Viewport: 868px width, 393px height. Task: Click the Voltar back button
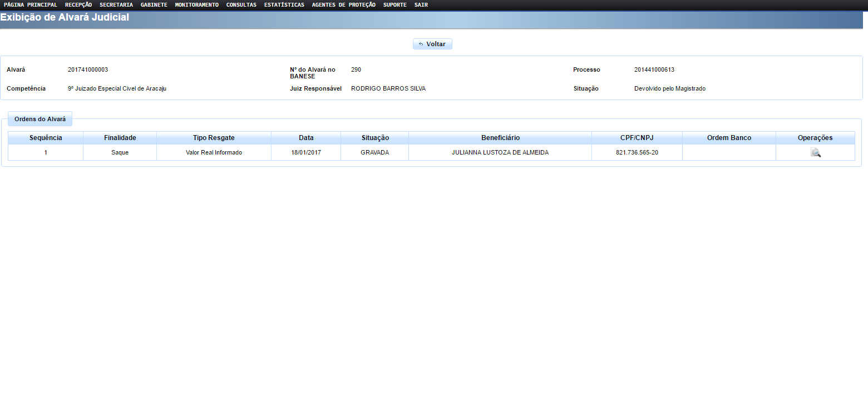click(432, 44)
